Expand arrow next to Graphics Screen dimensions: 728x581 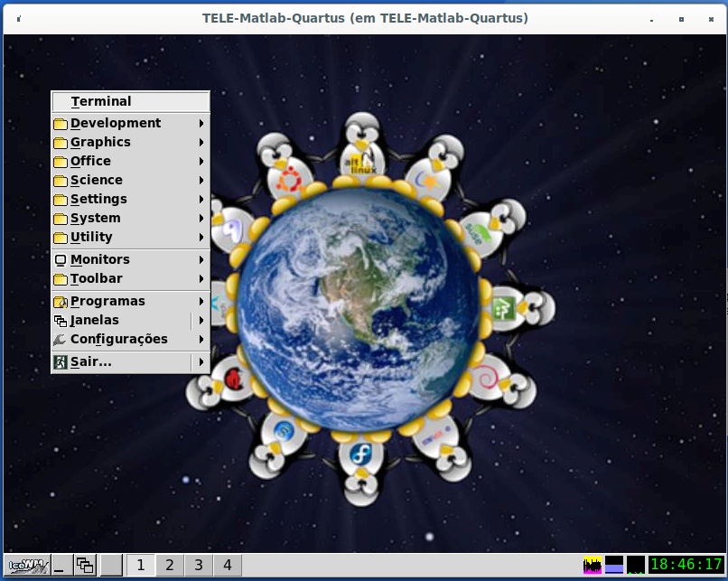201,142
